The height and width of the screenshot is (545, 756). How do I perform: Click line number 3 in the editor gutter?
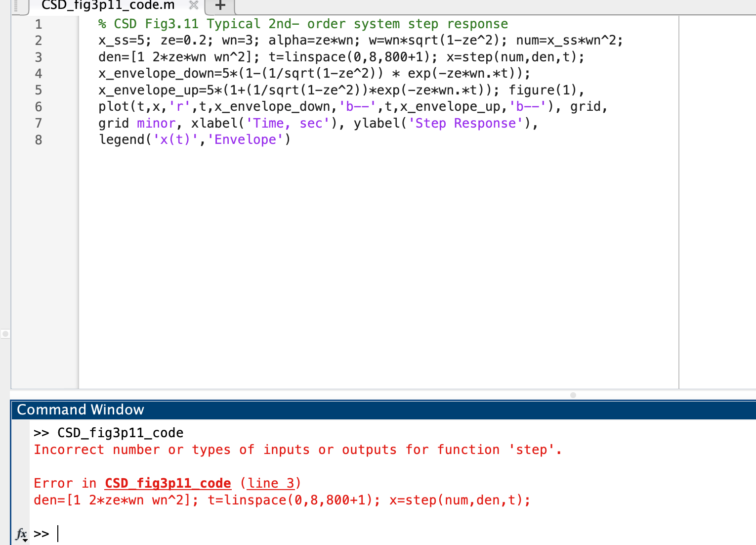39,57
